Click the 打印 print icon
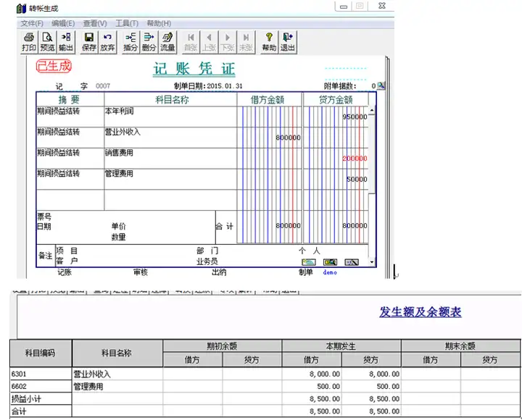 (29, 42)
